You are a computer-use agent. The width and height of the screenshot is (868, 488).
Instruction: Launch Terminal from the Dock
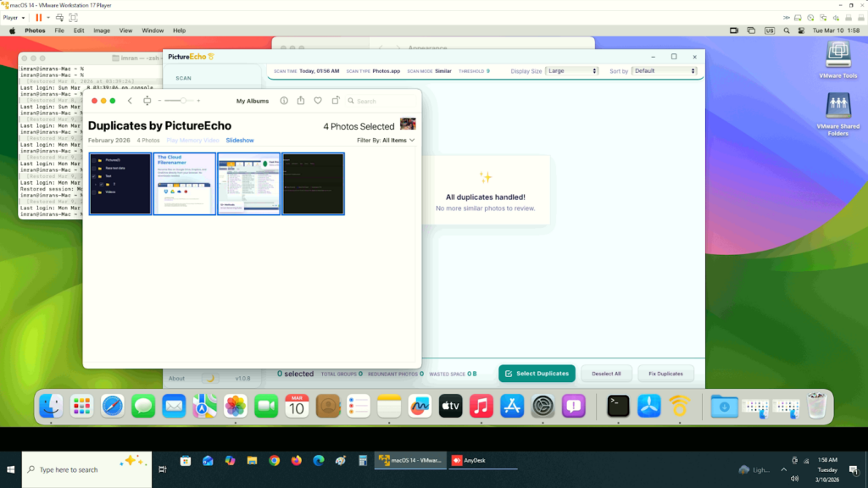tap(619, 407)
